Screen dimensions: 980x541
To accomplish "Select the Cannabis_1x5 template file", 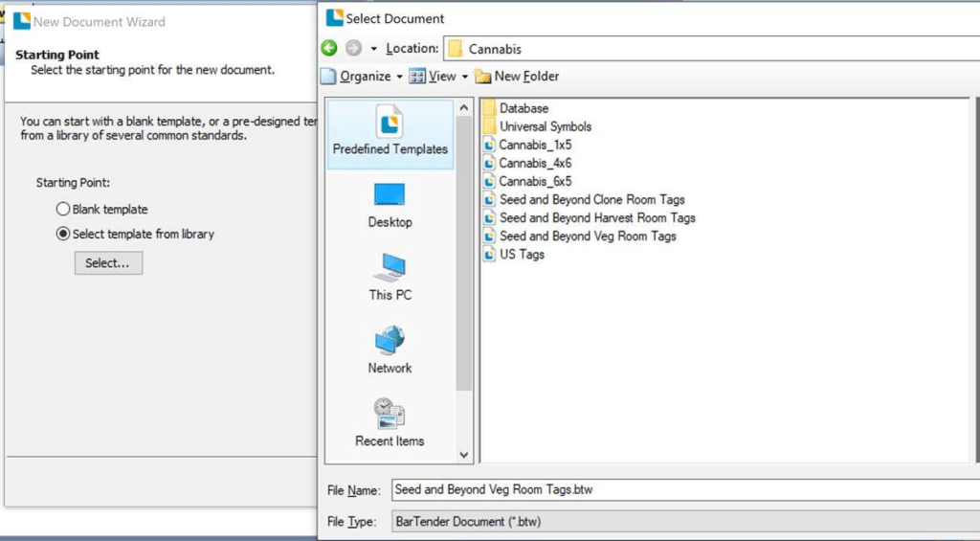I will (528, 145).
